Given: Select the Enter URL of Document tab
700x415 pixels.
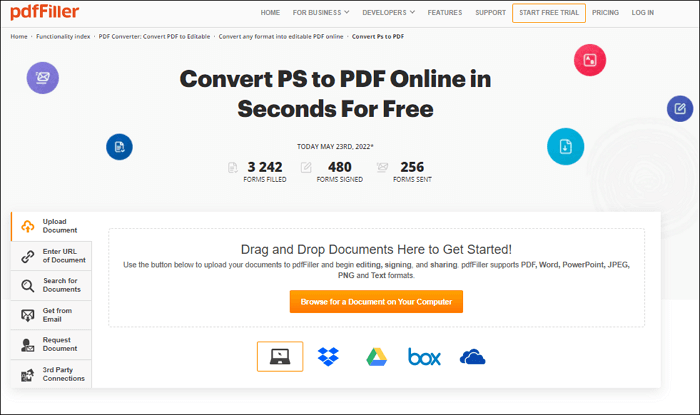Looking at the screenshot, I should pos(51,256).
